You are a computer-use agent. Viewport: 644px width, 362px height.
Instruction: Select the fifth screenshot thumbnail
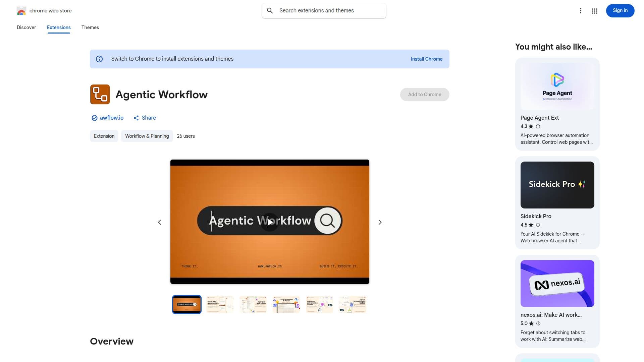pyautogui.click(x=319, y=304)
